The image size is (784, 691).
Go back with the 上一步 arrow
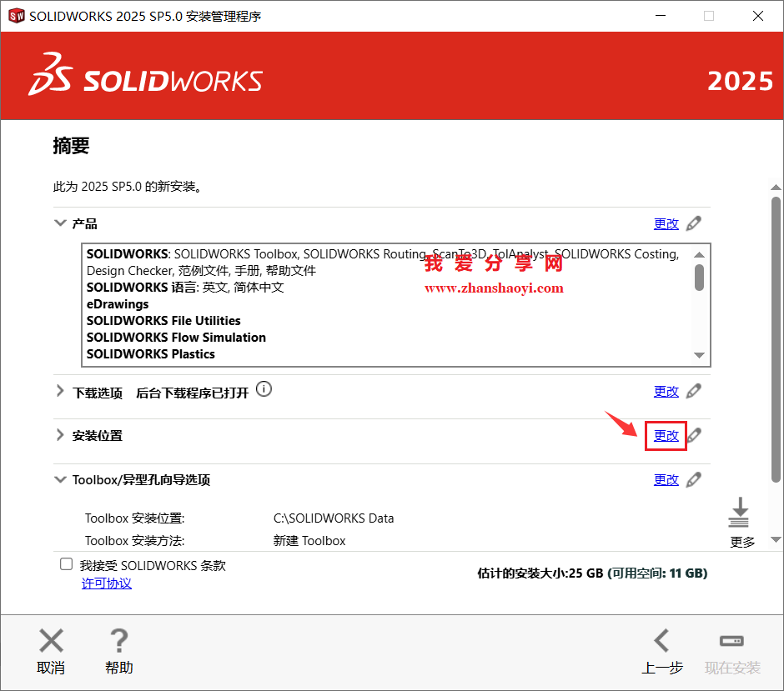pos(662,640)
